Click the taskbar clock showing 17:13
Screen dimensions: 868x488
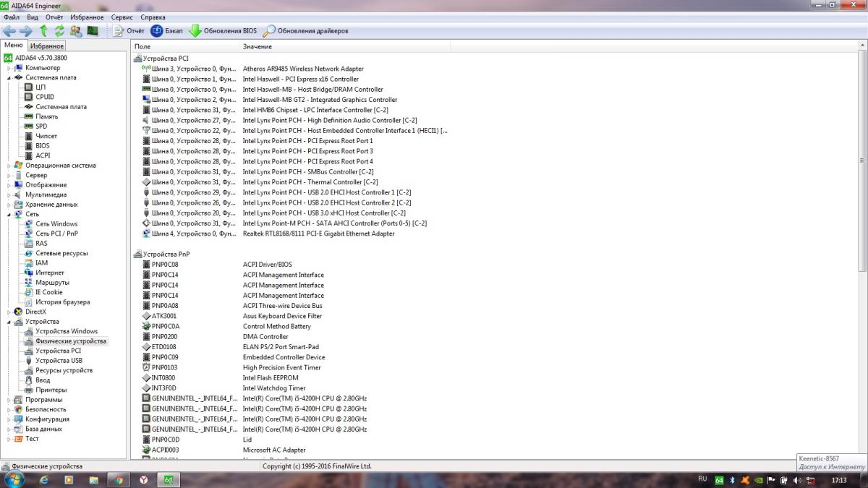(839, 479)
